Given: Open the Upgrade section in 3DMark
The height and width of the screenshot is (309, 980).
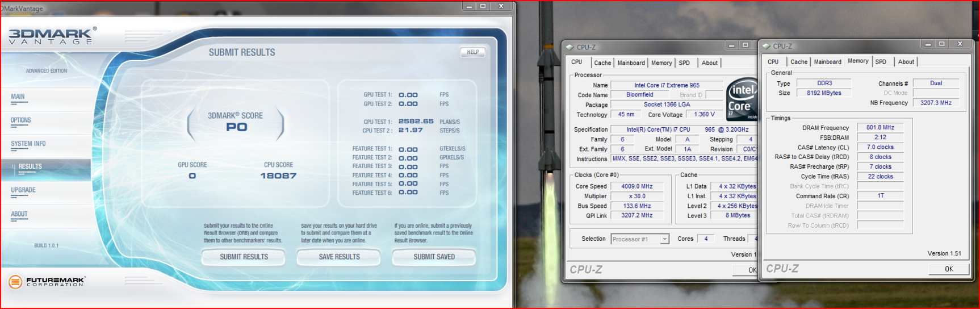Looking at the screenshot, I should (23, 190).
